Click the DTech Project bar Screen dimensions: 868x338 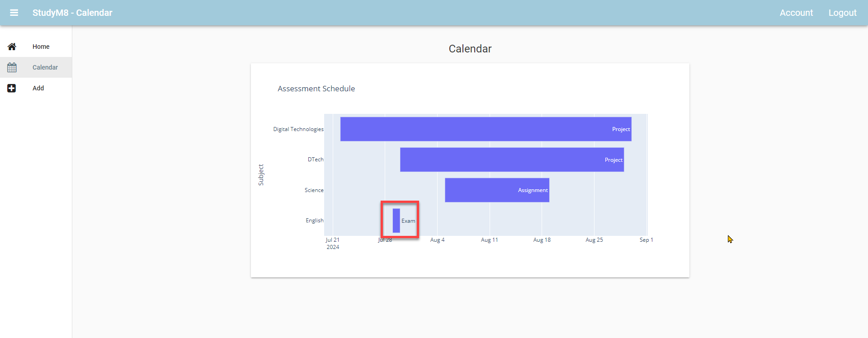point(512,160)
